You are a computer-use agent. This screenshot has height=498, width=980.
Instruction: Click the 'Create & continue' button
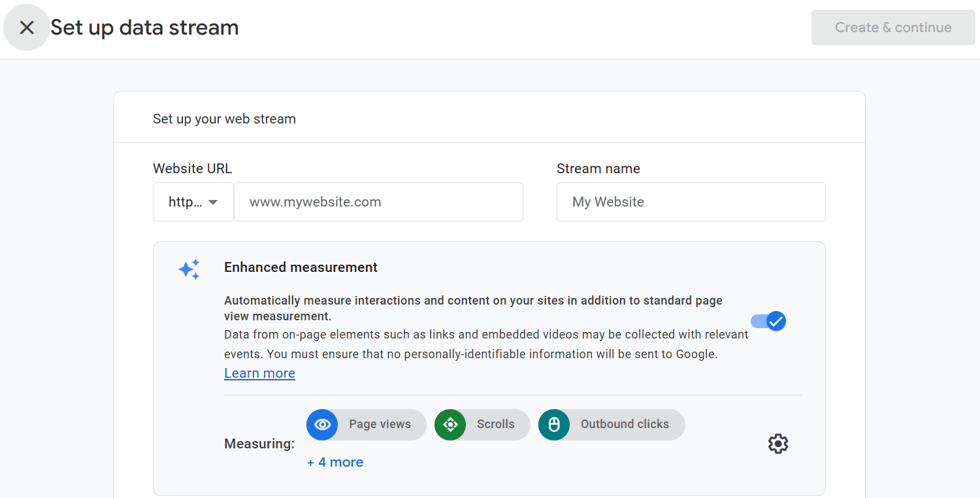coord(892,27)
